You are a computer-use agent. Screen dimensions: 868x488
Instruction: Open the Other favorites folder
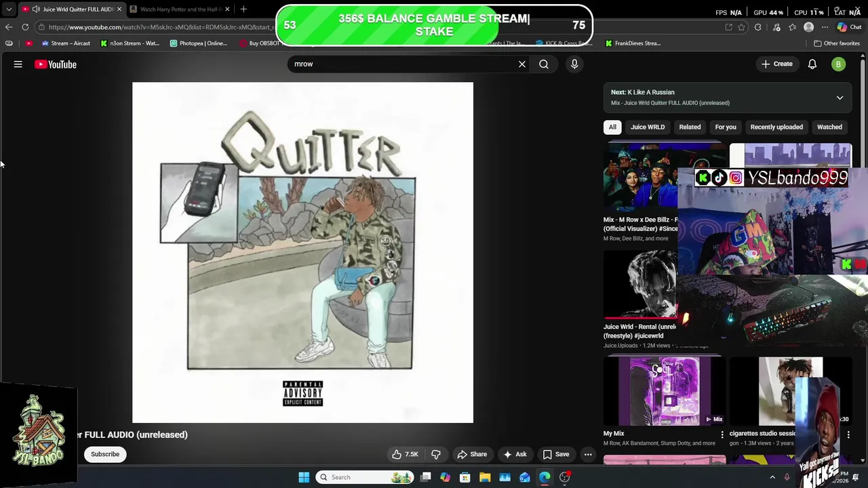837,43
